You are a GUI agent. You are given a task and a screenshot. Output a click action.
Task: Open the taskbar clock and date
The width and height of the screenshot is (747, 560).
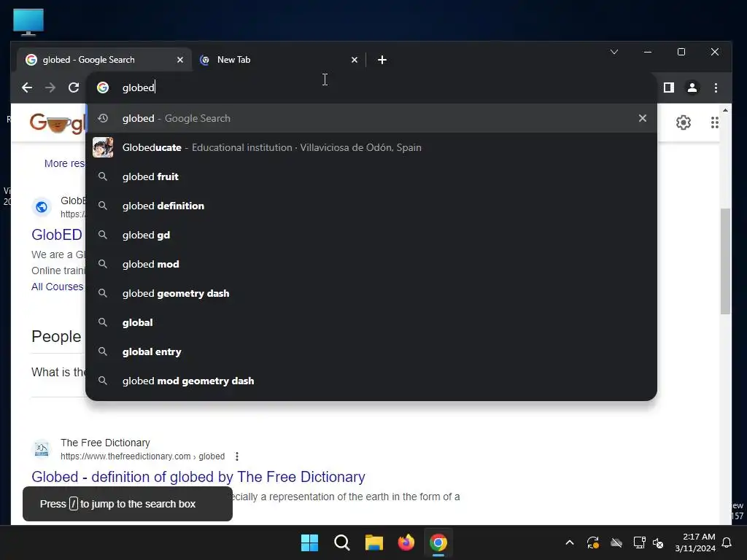[x=695, y=542]
